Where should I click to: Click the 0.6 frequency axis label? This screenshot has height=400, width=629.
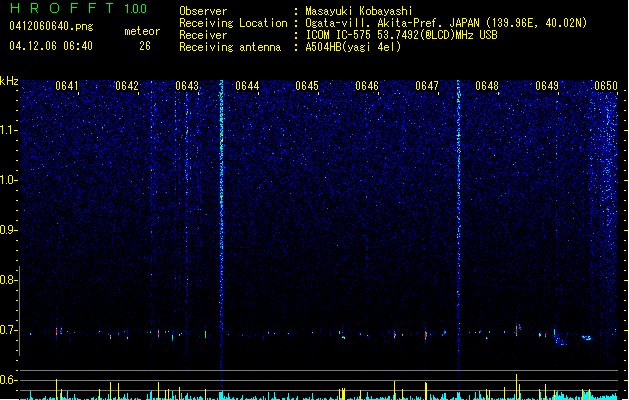8,380
